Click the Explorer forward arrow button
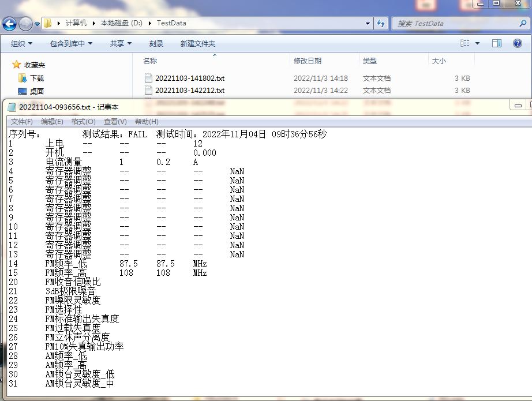The image size is (532, 401). pyautogui.click(x=25, y=24)
